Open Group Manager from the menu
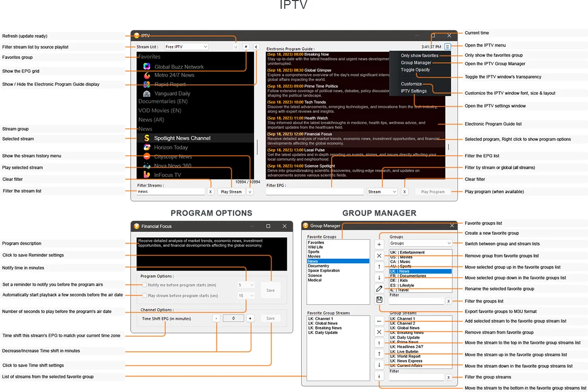 coord(416,63)
